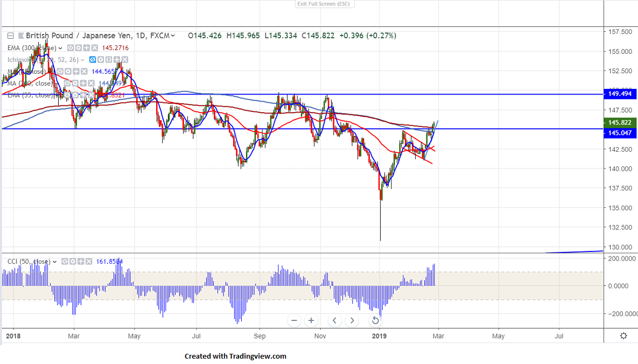Toggle visibility of the MA (200, close) indicator
The image size is (638, 364).
(67, 83)
